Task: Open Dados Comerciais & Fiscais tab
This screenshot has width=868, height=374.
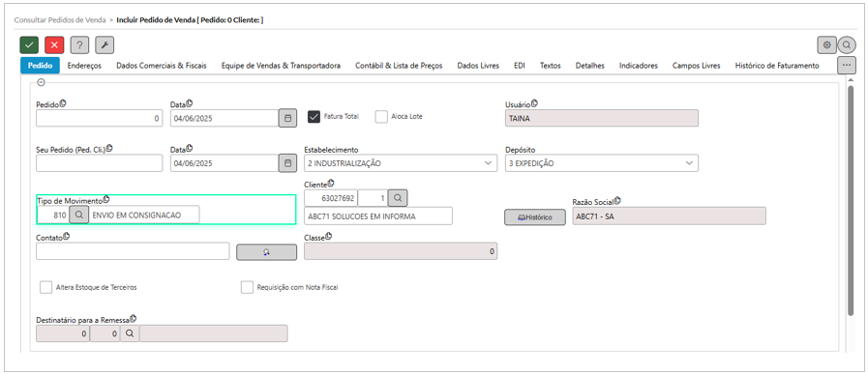Action: 161,66
